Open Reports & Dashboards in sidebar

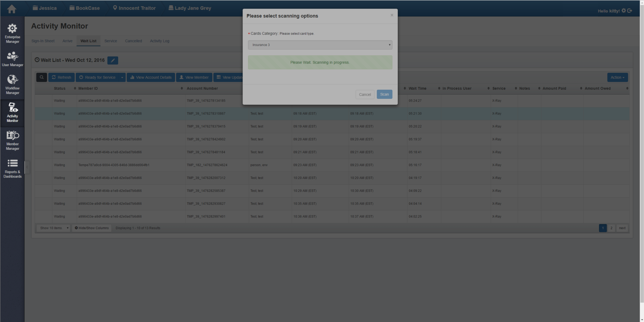(12, 168)
